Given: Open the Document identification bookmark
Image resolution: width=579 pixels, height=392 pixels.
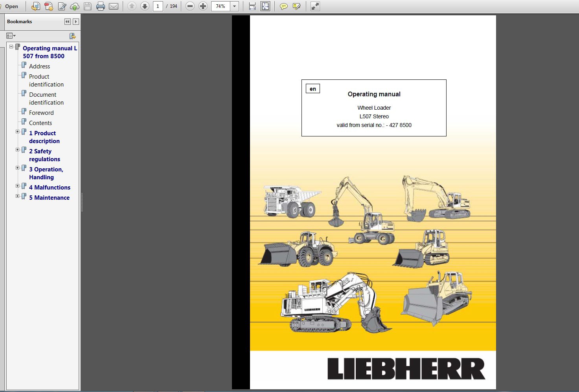Looking at the screenshot, I should (x=46, y=98).
